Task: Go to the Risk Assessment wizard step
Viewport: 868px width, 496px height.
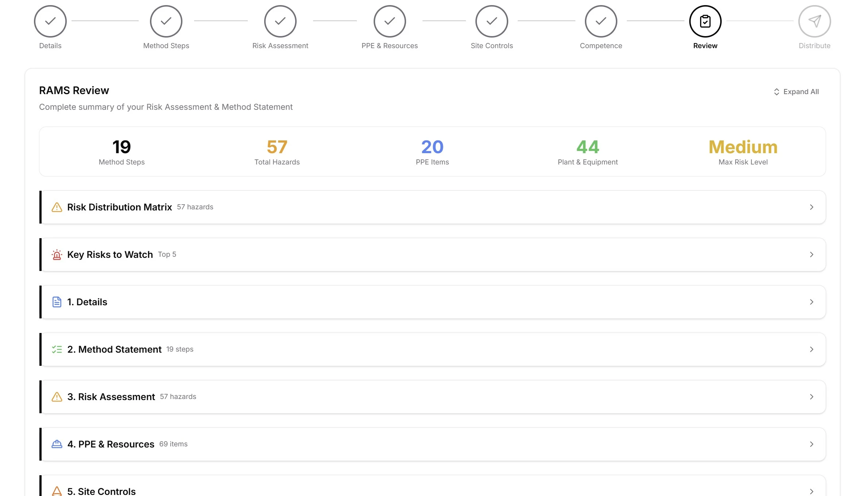Action: pyautogui.click(x=280, y=21)
